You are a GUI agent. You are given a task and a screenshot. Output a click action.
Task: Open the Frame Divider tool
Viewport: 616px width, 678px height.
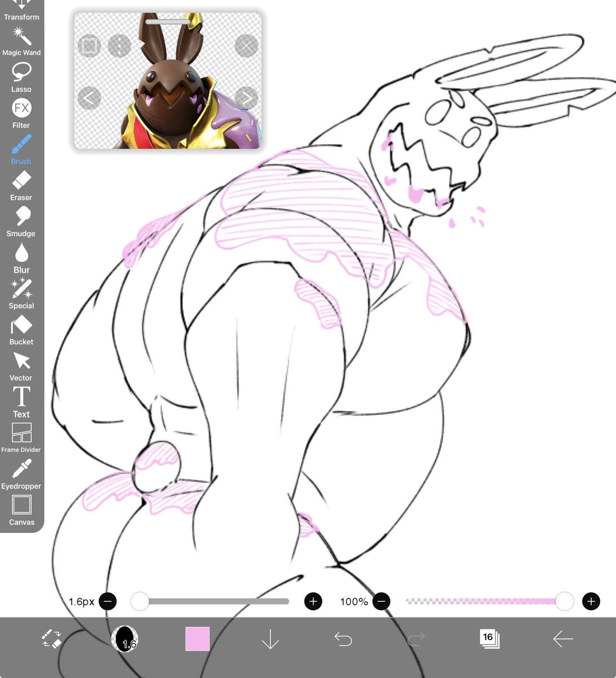(x=21, y=438)
